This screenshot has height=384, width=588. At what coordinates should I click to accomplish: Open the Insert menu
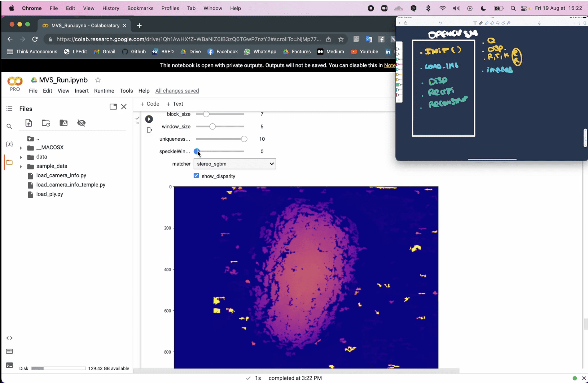[x=82, y=91]
